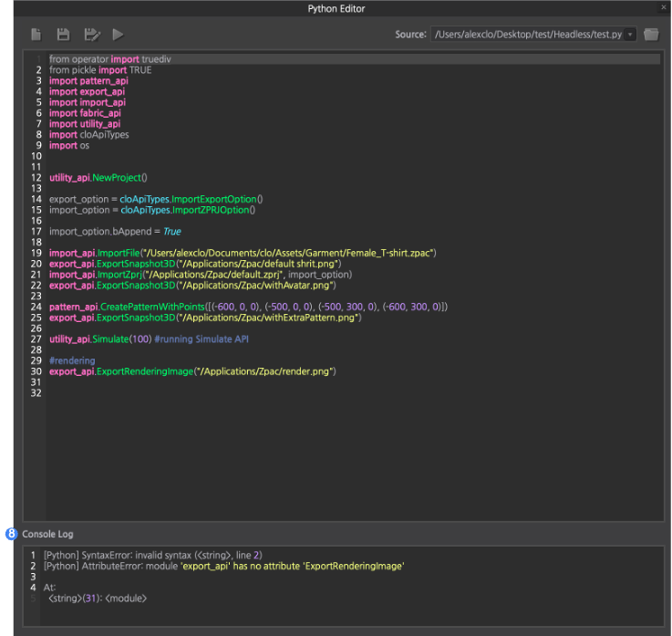The height and width of the screenshot is (636, 672).
Task: Click the ExportSnapshot3D 'default shrit.png' line
Action: (195, 264)
